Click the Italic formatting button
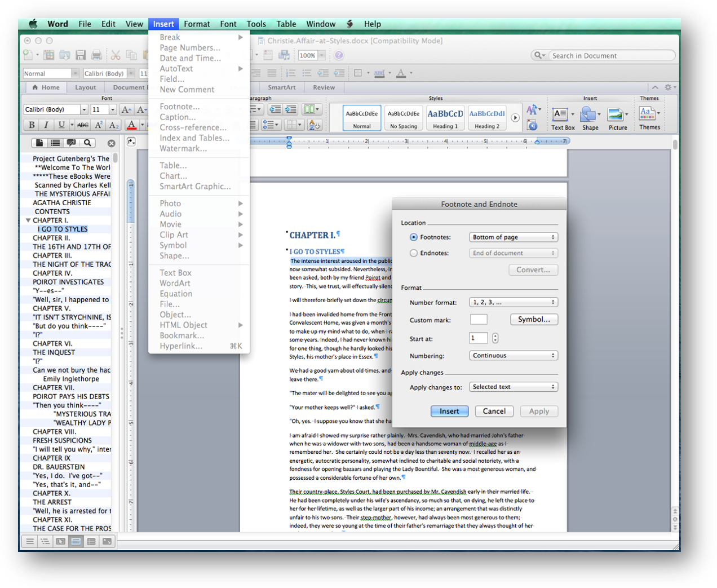 coord(46,125)
